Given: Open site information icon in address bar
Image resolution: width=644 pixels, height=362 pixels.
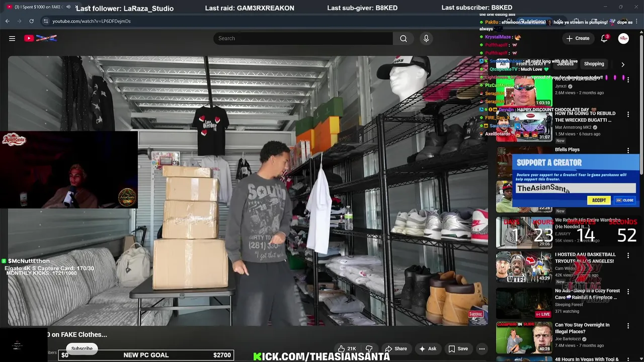Looking at the screenshot, I should [46, 21].
